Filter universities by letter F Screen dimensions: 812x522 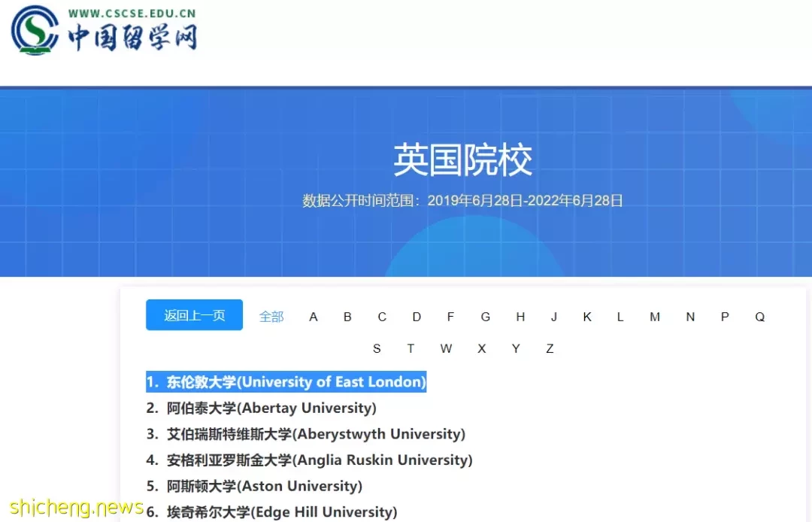coord(450,317)
